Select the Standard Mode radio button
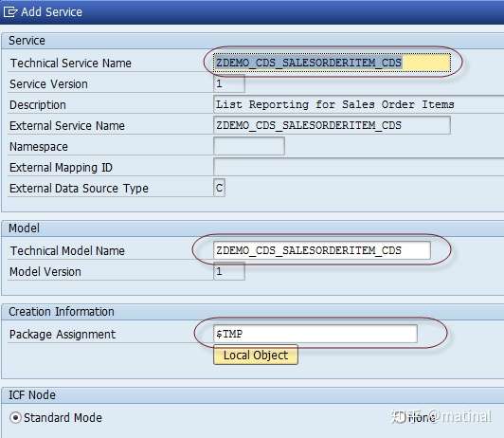 (x=15, y=418)
